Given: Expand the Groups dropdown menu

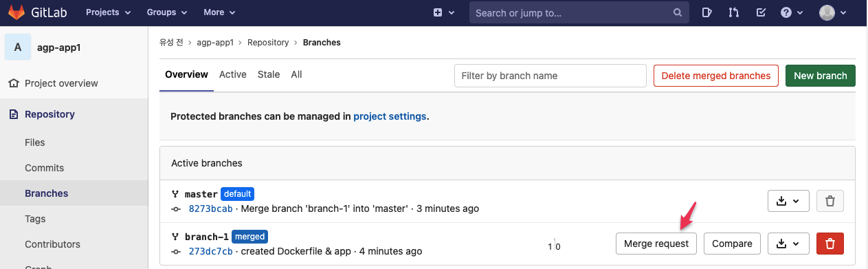Looking at the screenshot, I should click(166, 12).
